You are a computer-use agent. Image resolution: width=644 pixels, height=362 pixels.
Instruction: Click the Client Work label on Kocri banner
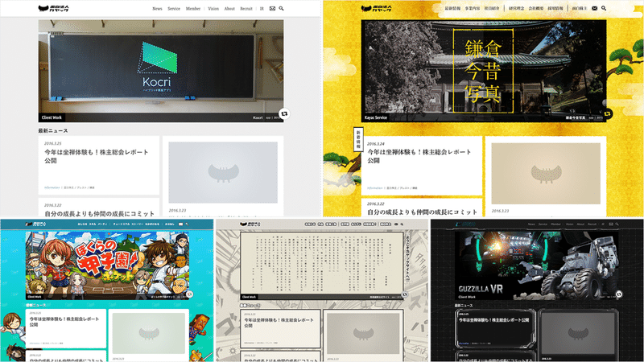click(x=52, y=117)
